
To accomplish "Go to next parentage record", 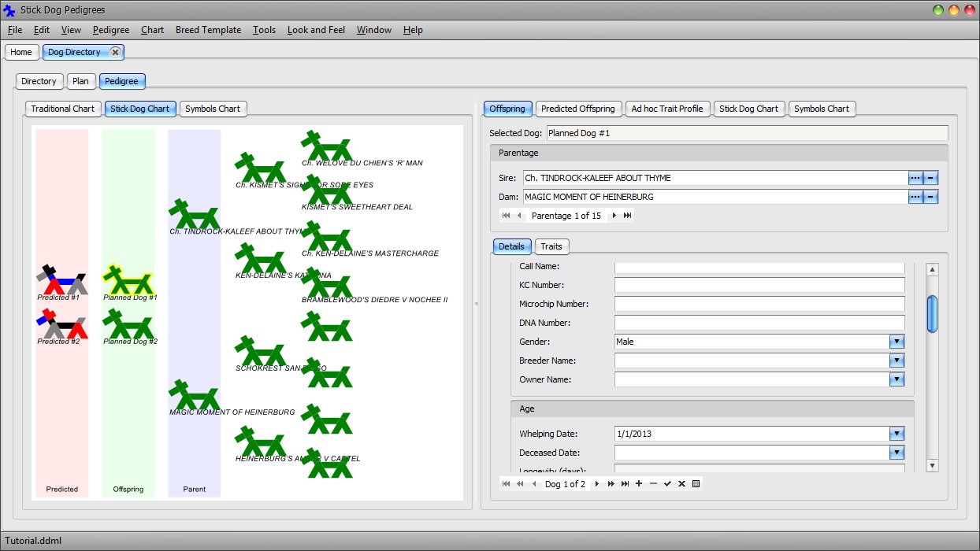I will point(614,216).
